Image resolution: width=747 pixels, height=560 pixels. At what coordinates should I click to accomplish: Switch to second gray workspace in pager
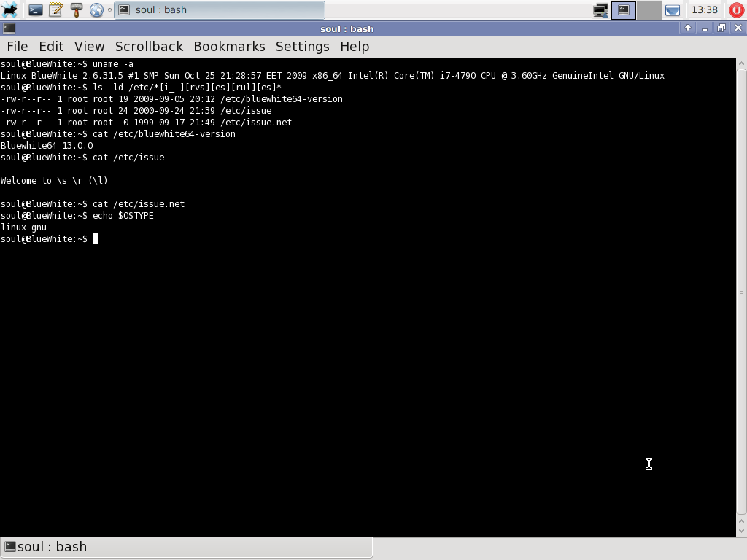(649, 10)
